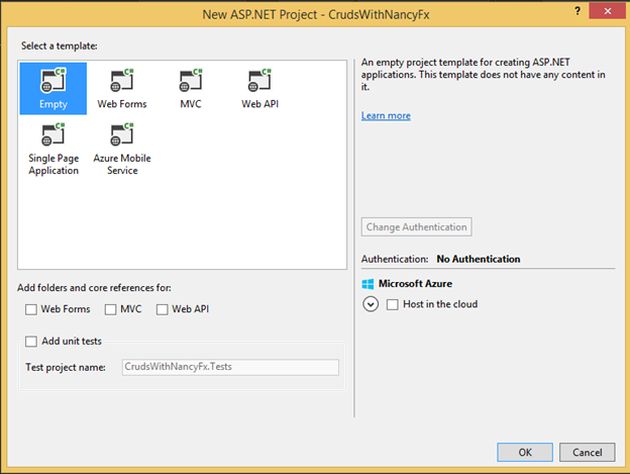Click the 'Select a template:' label
This screenshot has height=474, width=630.
[59, 46]
